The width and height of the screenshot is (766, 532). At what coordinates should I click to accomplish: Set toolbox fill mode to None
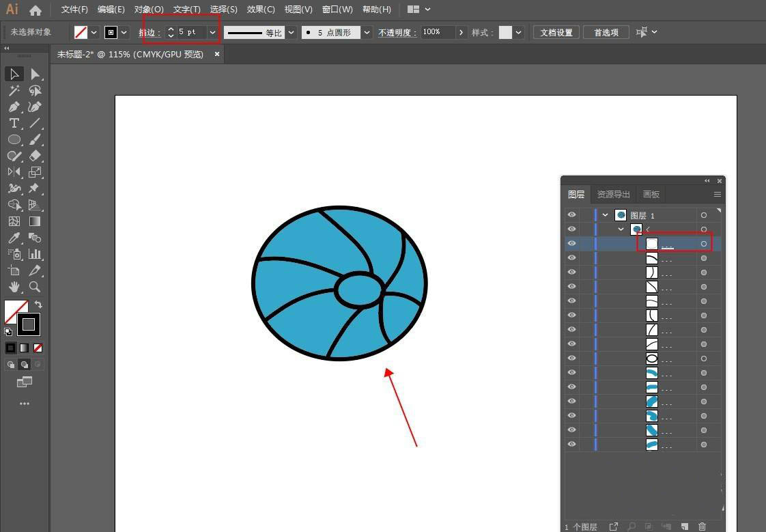(x=38, y=348)
